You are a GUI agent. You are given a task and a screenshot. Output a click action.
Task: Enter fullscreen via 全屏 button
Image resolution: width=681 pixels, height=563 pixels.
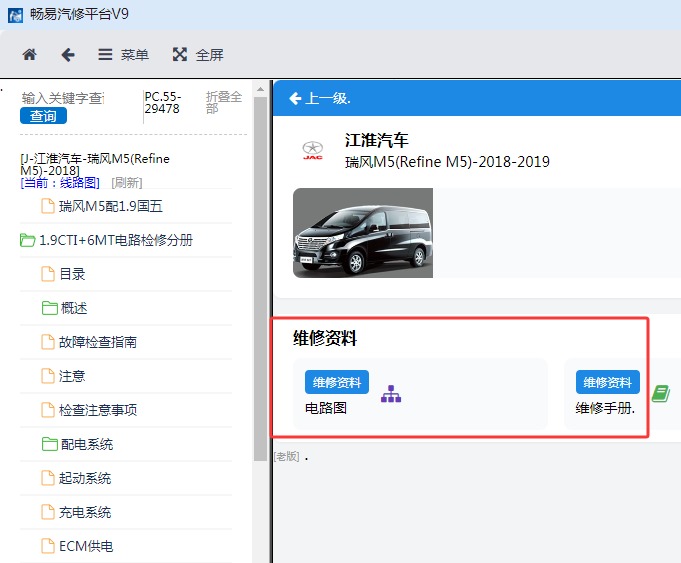point(198,55)
